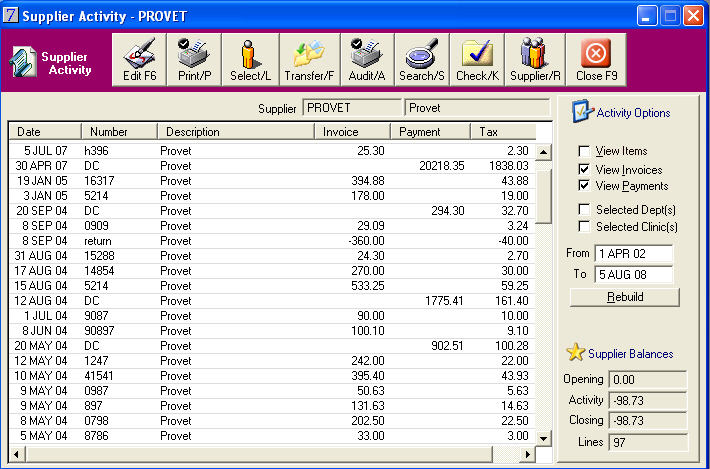This screenshot has width=710, height=469.
Task: Select invoice 14854 row
Action: point(272,271)
